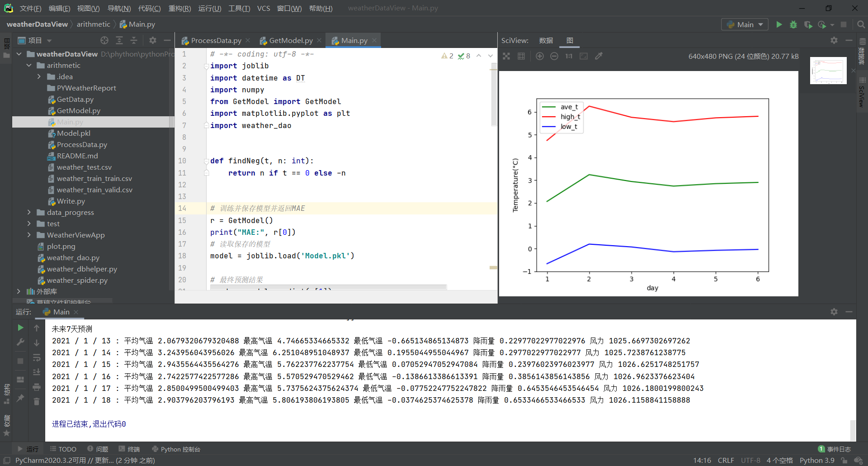Run with coverage from the toolbar
868x466 pixels.
click(808, 24)
